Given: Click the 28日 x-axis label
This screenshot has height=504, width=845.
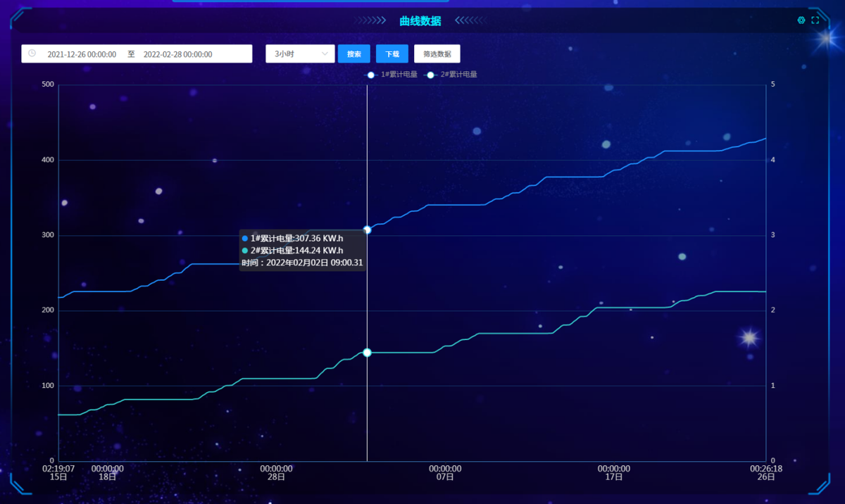Looking at the screenshot, I should point(276,477).
